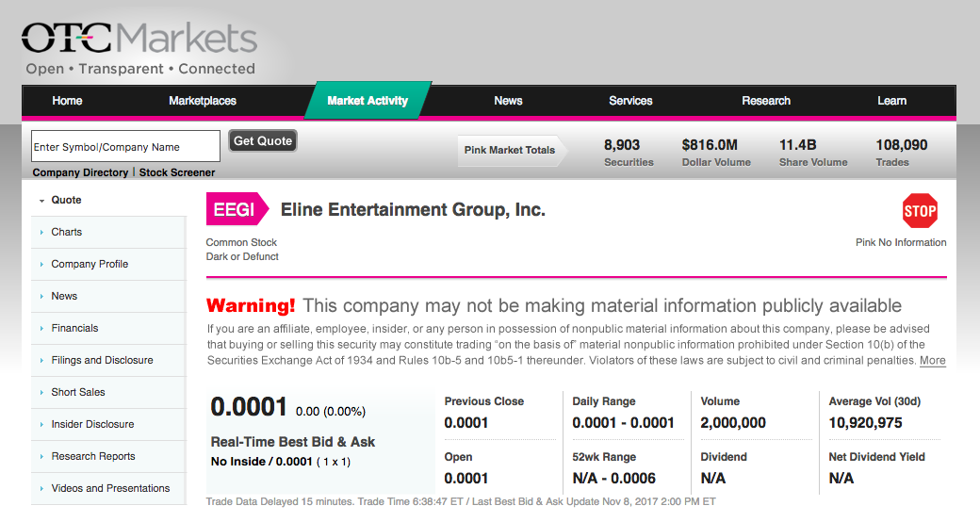Click the Dark or Defunct label

(242, 257)
